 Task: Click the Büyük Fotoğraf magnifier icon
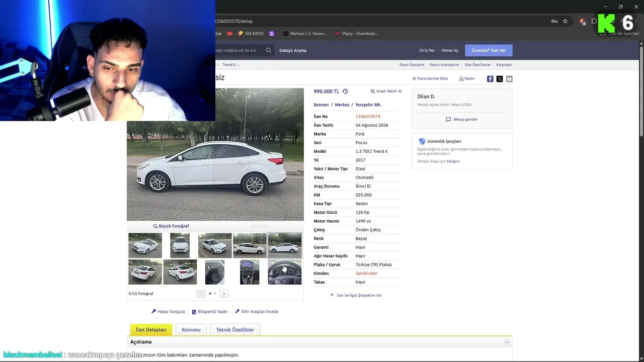click(155, 226)
